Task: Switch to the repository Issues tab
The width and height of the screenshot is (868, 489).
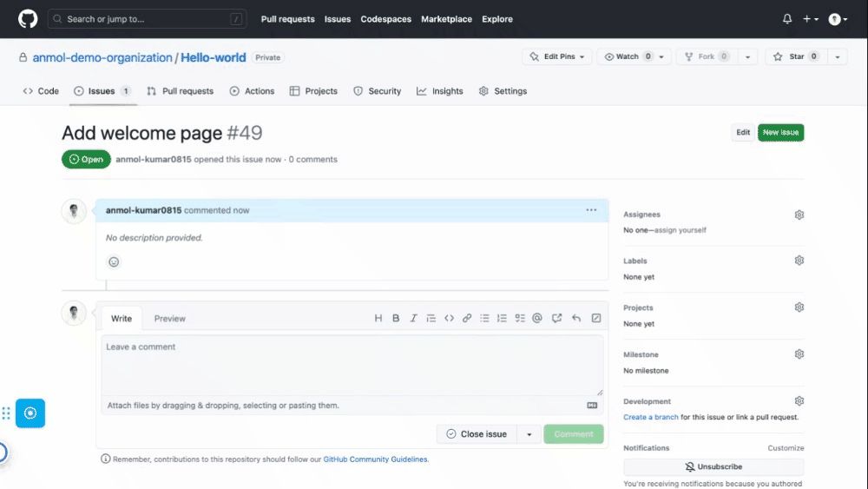Action: 102,91
